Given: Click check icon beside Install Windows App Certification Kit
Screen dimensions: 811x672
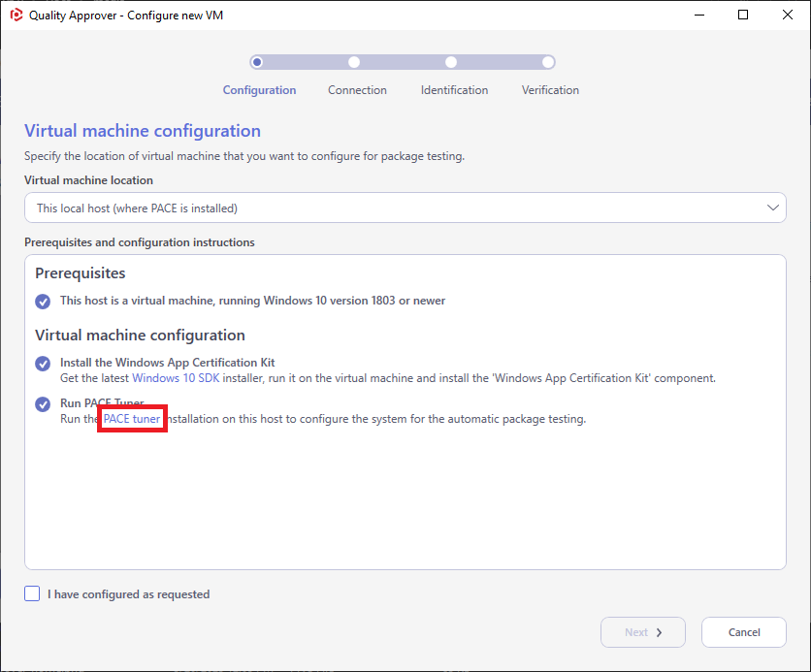Looking at the screenshot, I should coord(43,364).
